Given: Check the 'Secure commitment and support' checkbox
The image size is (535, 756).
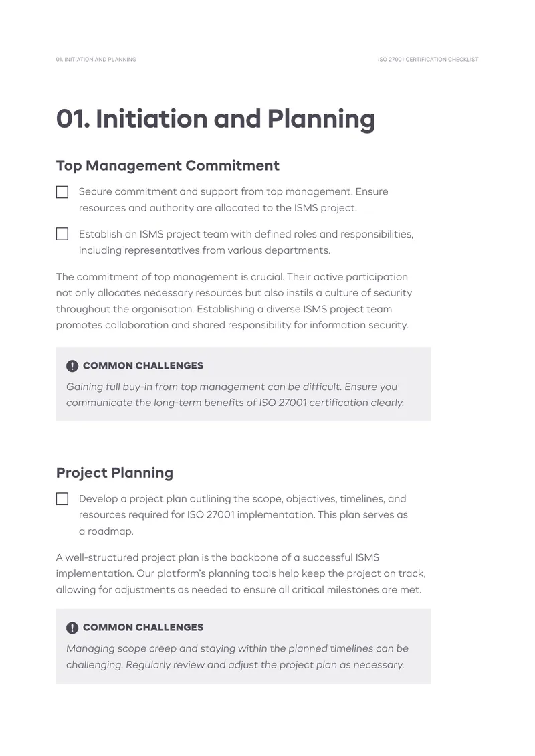Looking at the screenshot, I should pyautogui.click(x=62, y=192).
